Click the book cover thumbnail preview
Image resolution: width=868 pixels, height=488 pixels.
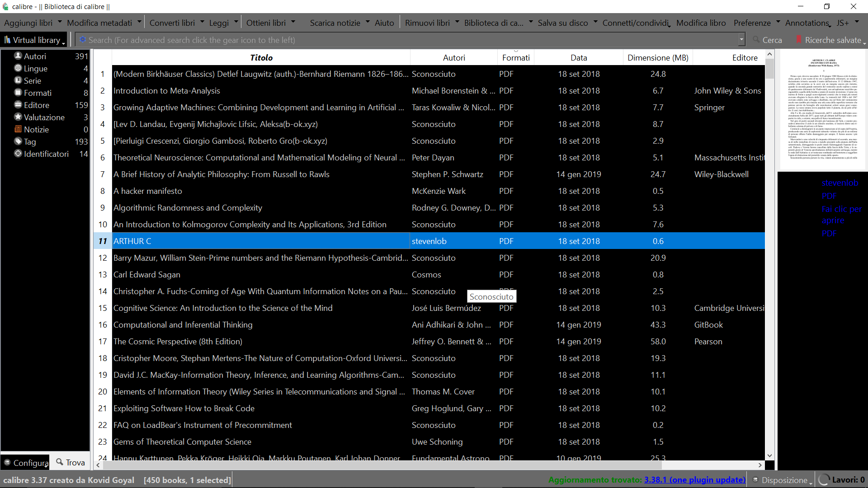822,108
